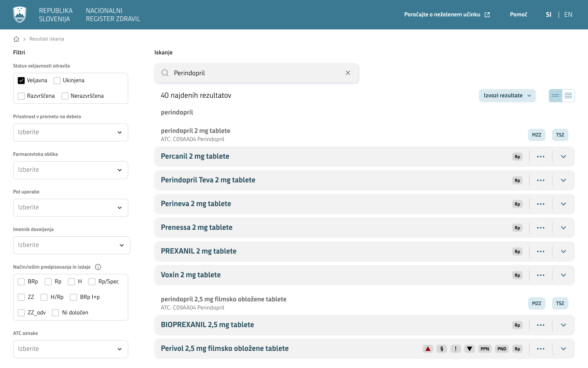The image size is (588, 368).
Task: Select the BRp prescription mode checkbox
Action: click(x=21, y=282)
